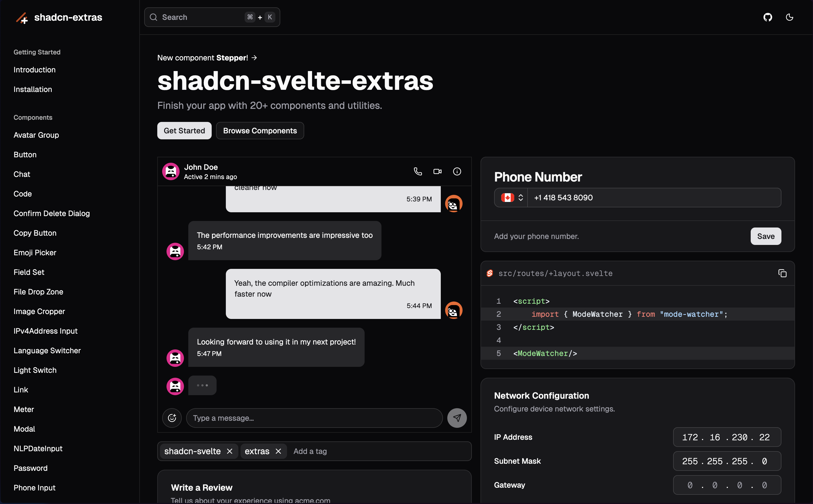Image resolution: width=813 pixels, height=504 pixels.
Task: Click the 'performance improvements are impressive' message
Action: click(285, 241)
